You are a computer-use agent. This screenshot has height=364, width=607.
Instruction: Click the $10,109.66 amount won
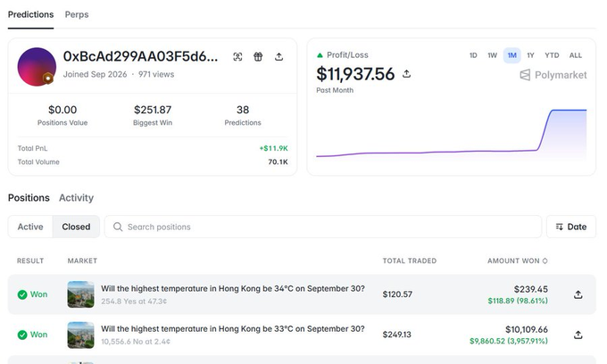(x=527, y=329)
